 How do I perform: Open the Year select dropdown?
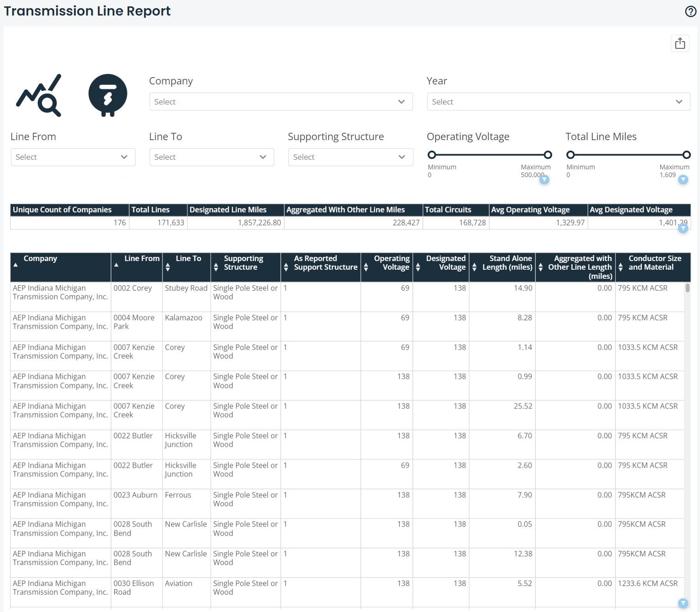click(x=559, y=102)
